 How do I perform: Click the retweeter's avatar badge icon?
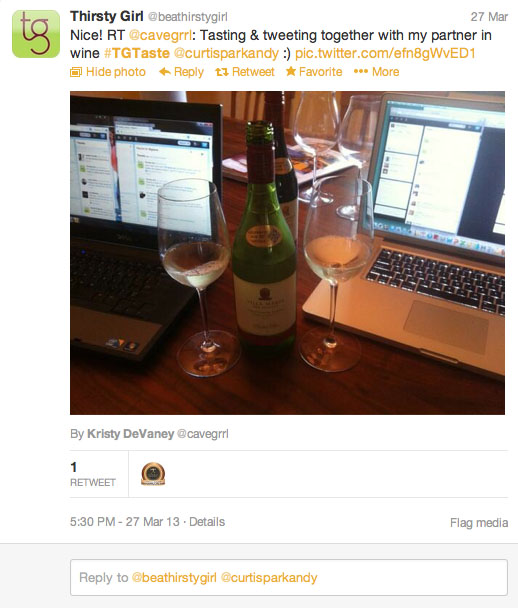click(x=153, y=474)
